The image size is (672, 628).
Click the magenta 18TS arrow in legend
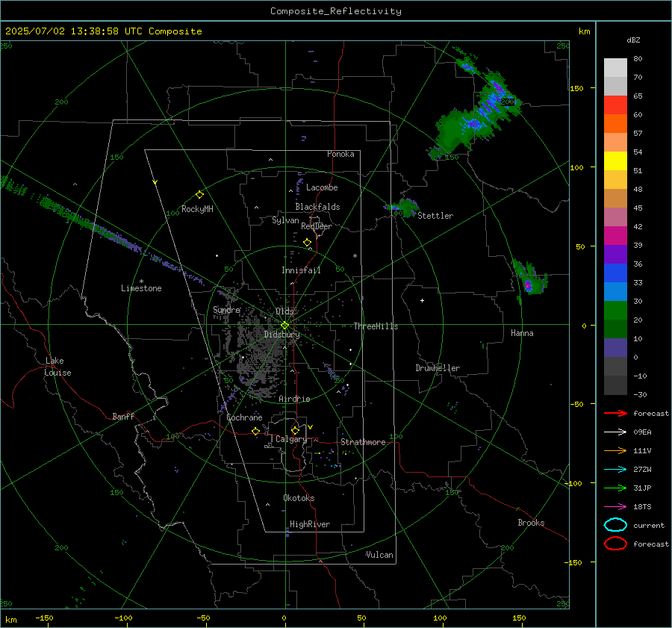coord(615,507)
